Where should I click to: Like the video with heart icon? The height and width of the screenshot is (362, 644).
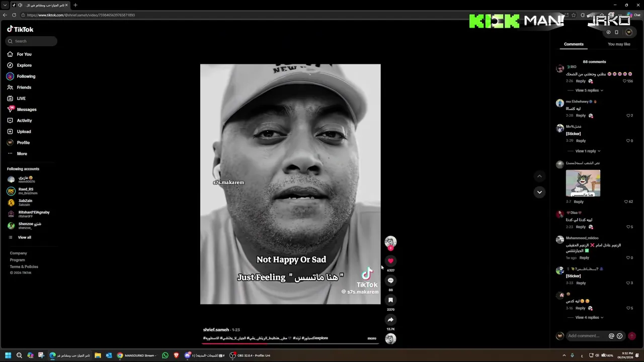(x=390, y=261)
